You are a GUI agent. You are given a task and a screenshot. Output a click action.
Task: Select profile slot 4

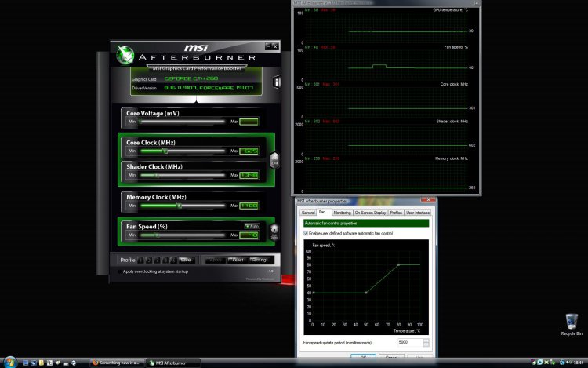pos(165,260)
